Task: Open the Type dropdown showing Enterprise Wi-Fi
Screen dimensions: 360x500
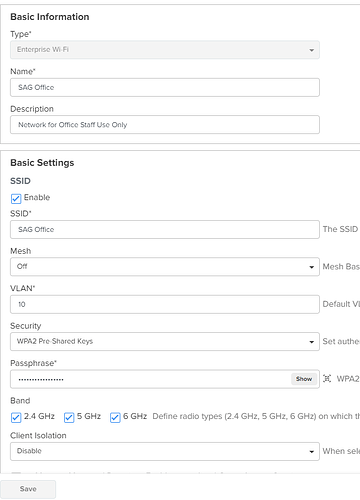Action: click(x=165, y=50)
